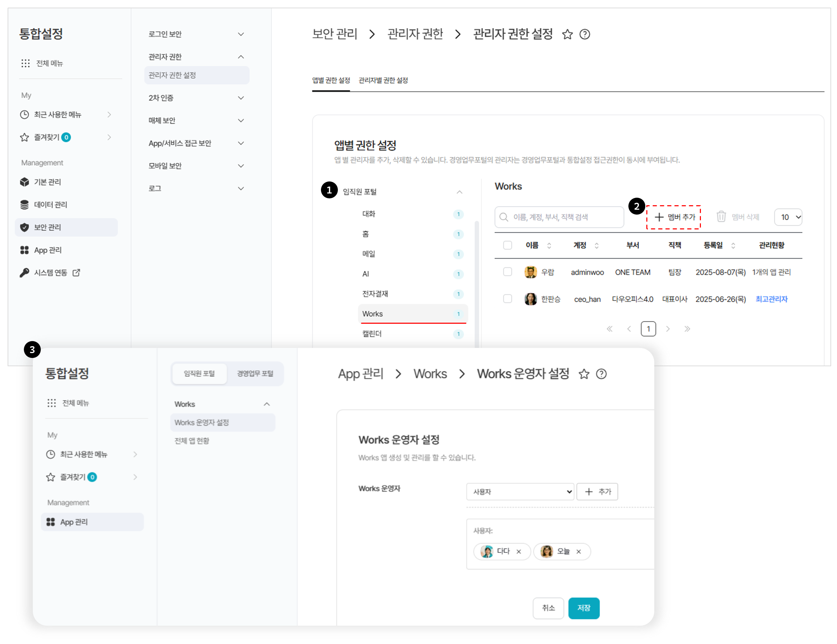
Task: Toggle the select-all checkbox in table header
Action: pos(507,245)
